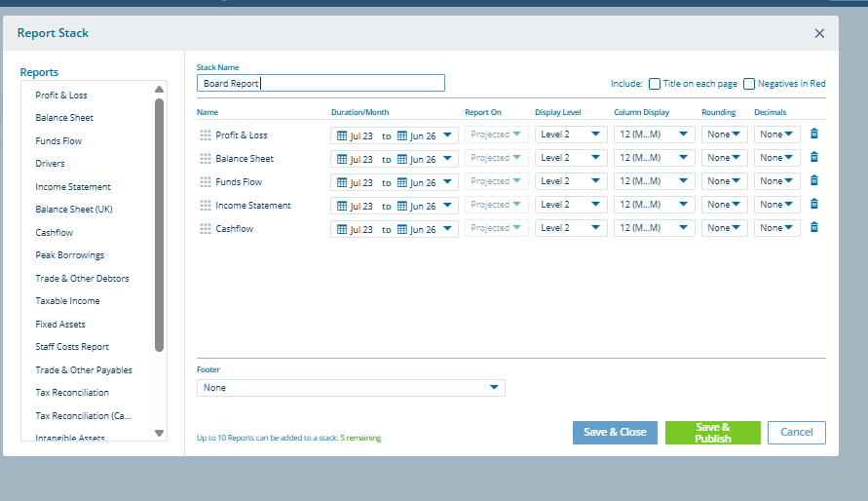Open end month calendar for Balance Sheet
Screen dimensions: 868x501
[x=402, y=160]
